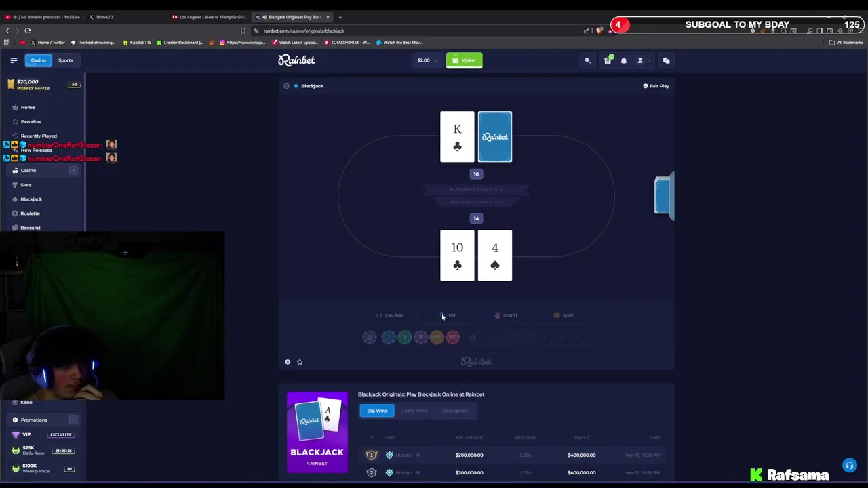
Task: Switch to the Sports mode toggle
Action: tap(65, 60)
